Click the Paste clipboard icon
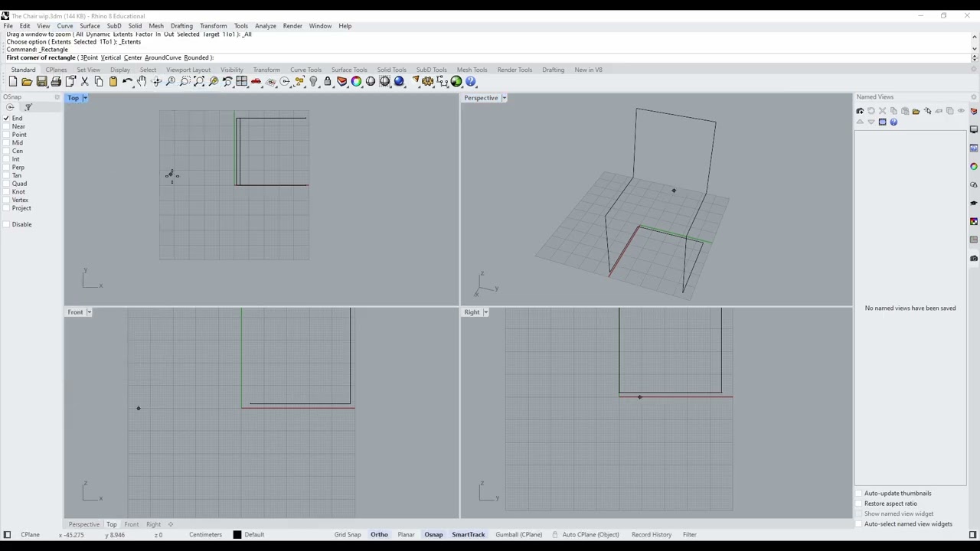This screenshot has height=551, width=980. [113, 81]
